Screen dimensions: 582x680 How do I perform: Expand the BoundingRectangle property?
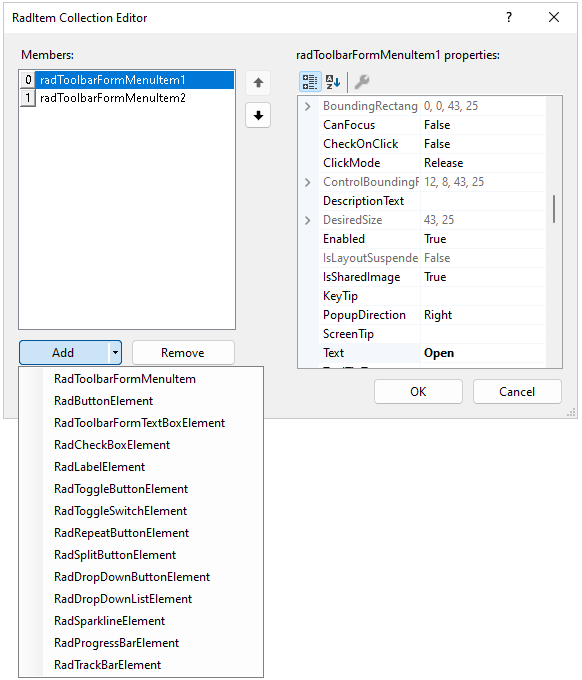[307, 106]
